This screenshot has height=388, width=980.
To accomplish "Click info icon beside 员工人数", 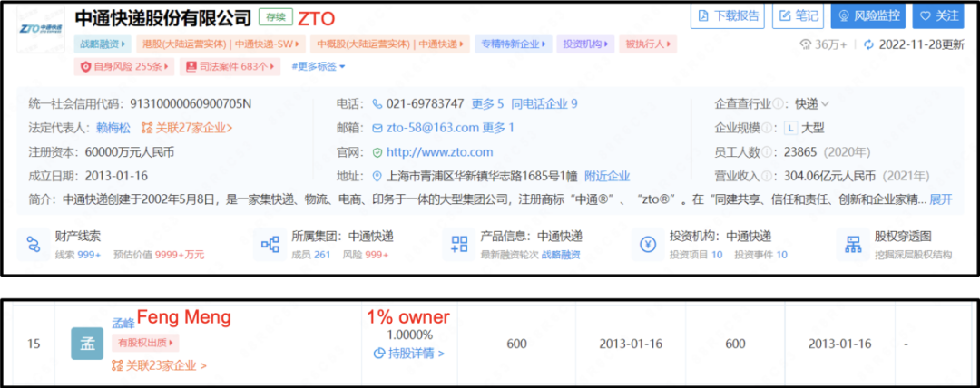I will [x=766, y=151].
